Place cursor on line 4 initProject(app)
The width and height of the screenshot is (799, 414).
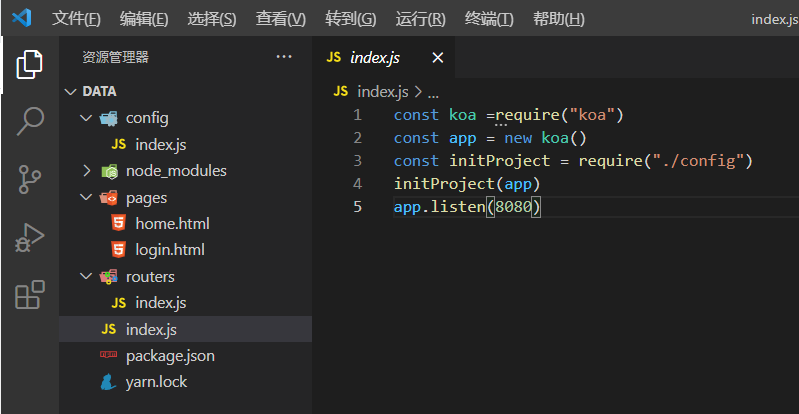(x=468, y=184)
